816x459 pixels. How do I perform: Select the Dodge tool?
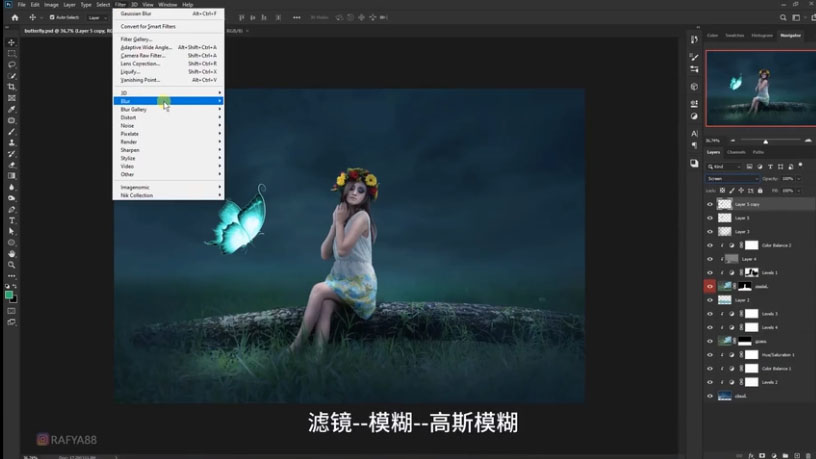click(11, 198)
